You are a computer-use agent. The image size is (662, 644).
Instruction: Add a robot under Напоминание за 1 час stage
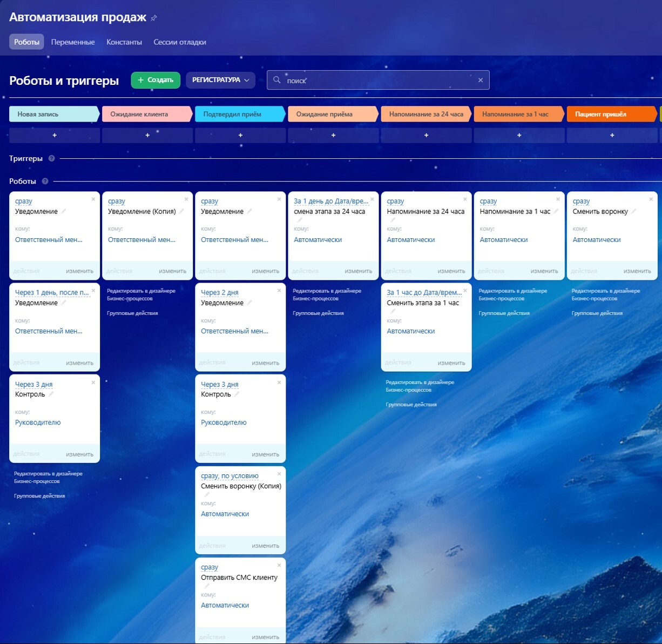519,135
